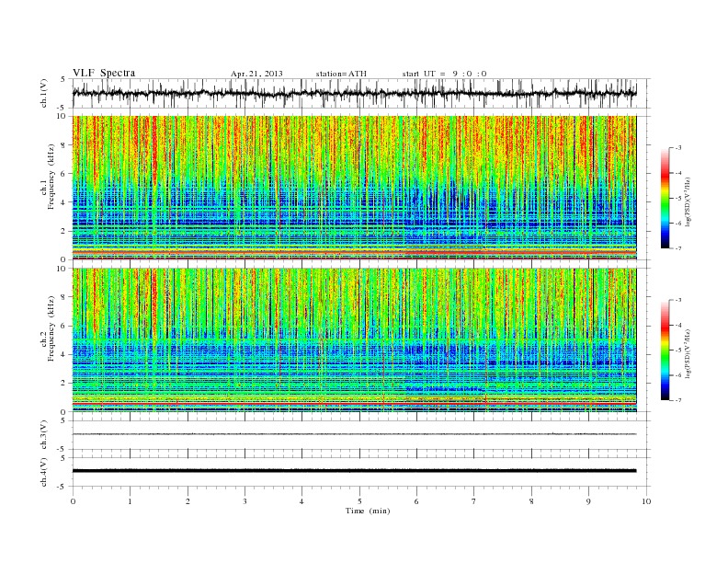Click the "VLF Spectra" plot title
This screenshot has height=563, width=728.
click(x=104, y=73)
